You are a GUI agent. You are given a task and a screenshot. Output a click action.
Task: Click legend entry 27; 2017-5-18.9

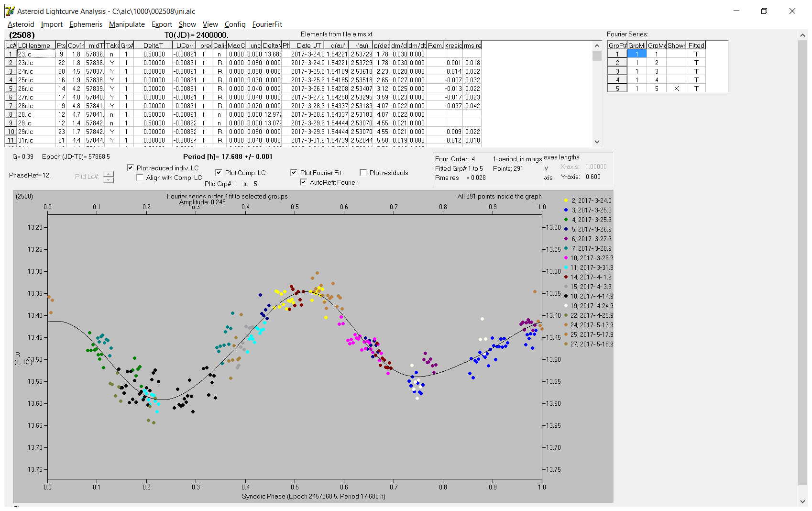point(588,344)
